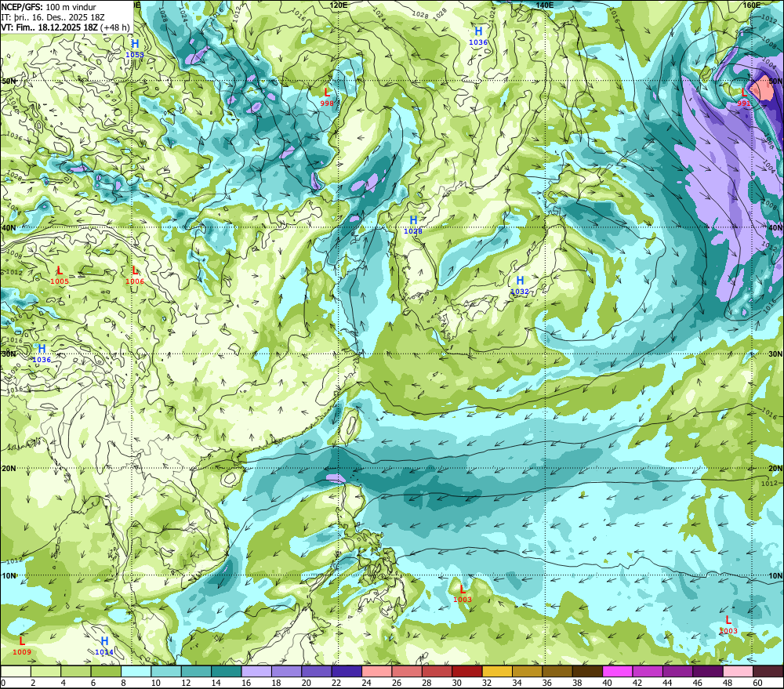
Task: Select the light cyan legend swatch for 8
Action: tap(136, 671)
